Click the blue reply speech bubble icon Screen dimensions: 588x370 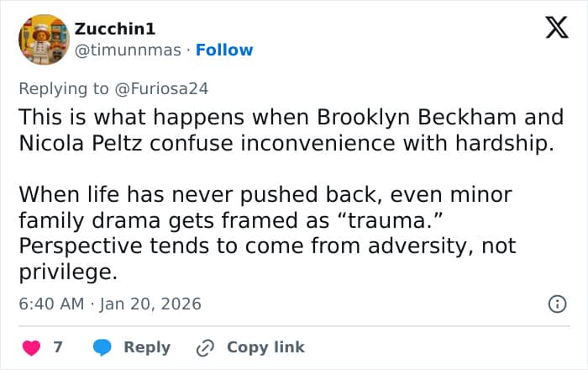pyautogui.click(x=102, y=347)
